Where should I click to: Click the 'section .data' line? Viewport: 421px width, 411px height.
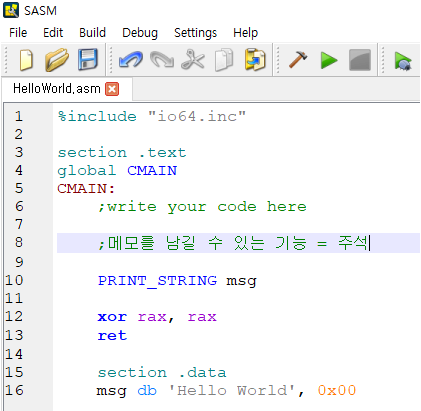pyautogui.click(x=162, y=372)
